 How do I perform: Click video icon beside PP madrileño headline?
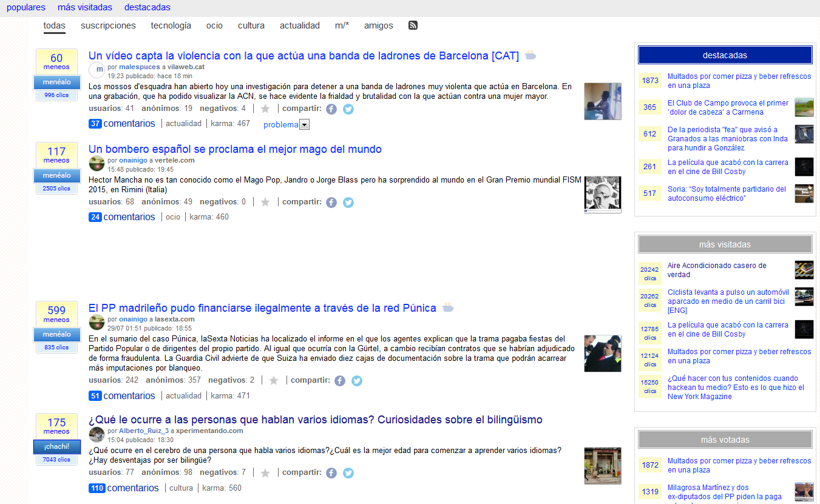point(448,307)
